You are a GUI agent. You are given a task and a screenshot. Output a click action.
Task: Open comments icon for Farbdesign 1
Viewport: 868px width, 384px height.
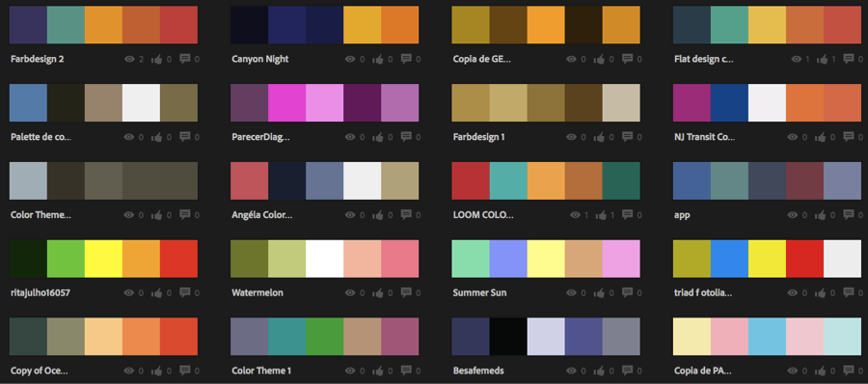[628, 136]
